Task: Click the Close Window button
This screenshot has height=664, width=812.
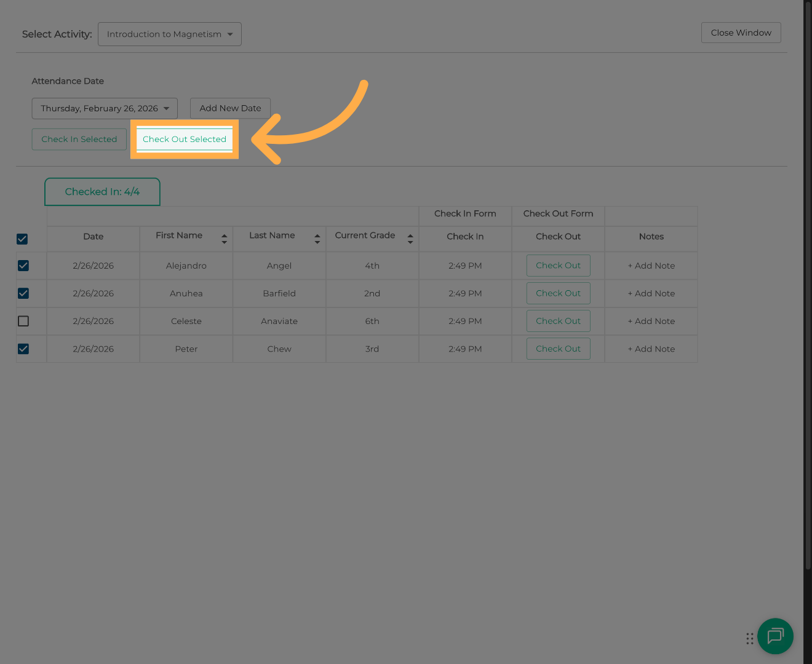Action: coord(741,33)
